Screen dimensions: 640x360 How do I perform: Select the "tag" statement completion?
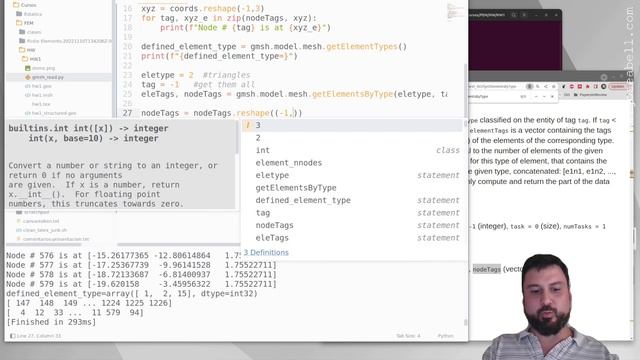coord(353,213)
